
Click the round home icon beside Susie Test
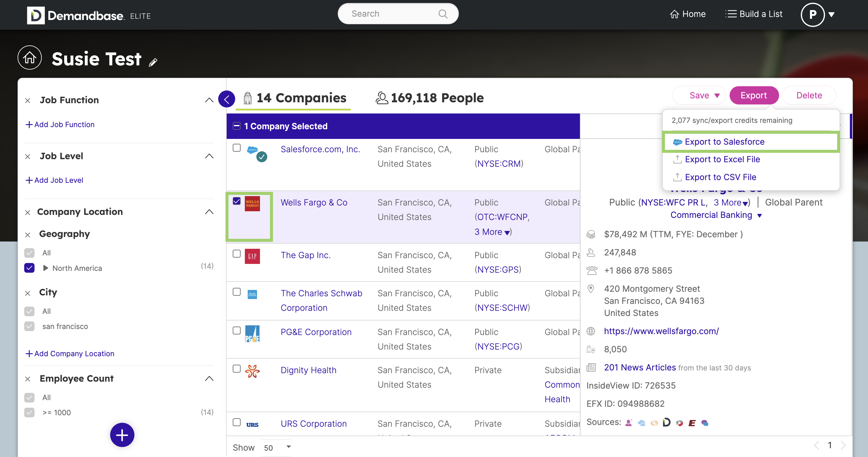tap(30, 58)
